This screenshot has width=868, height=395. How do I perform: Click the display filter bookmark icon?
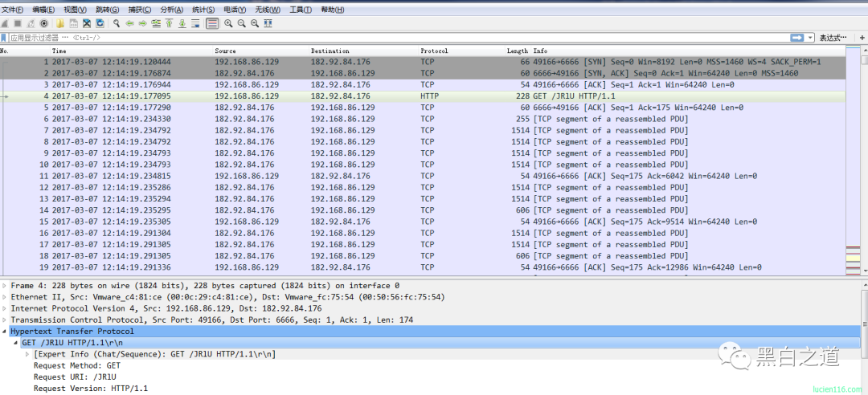tap(4, 38)
